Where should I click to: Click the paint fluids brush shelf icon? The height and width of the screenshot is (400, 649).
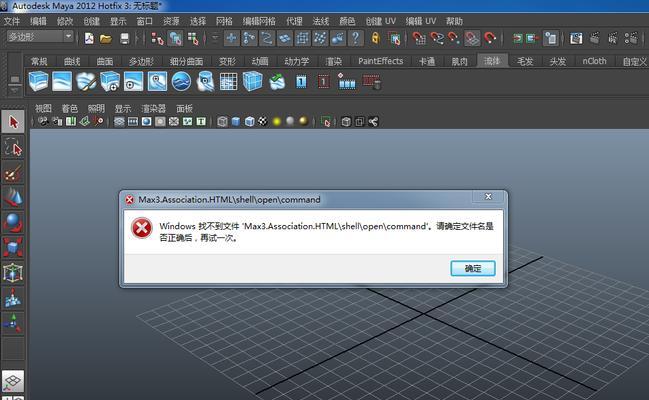[x=86, y=81]
